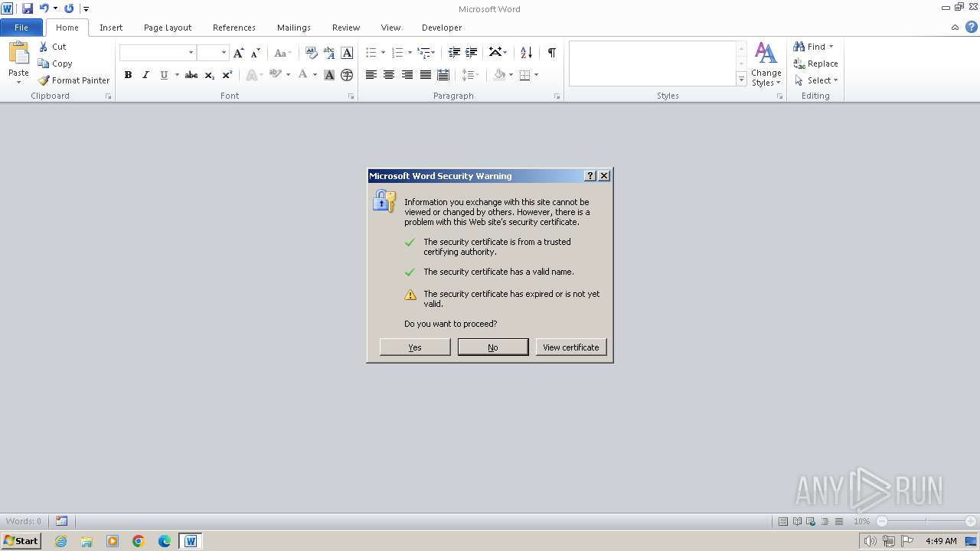Open the File tab

tap(21, 28)
